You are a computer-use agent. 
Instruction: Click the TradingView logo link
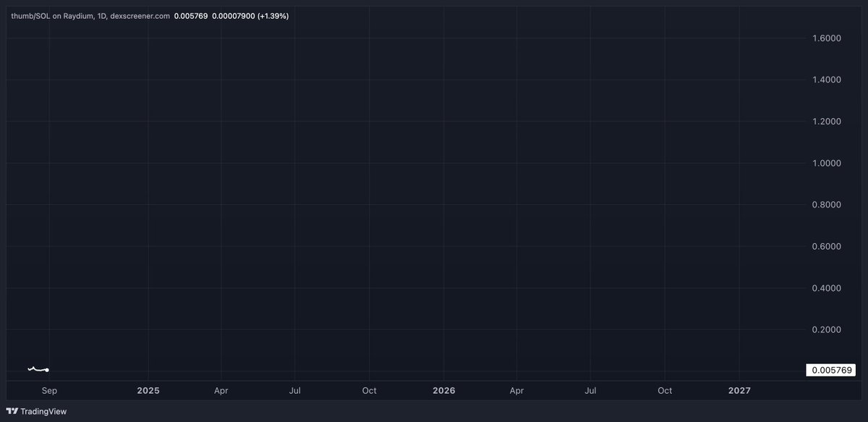35,410
